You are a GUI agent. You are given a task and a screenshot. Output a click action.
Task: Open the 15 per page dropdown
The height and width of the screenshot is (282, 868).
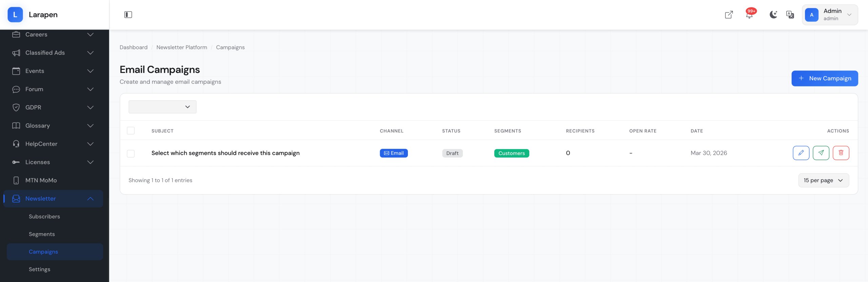click(823, 180)
